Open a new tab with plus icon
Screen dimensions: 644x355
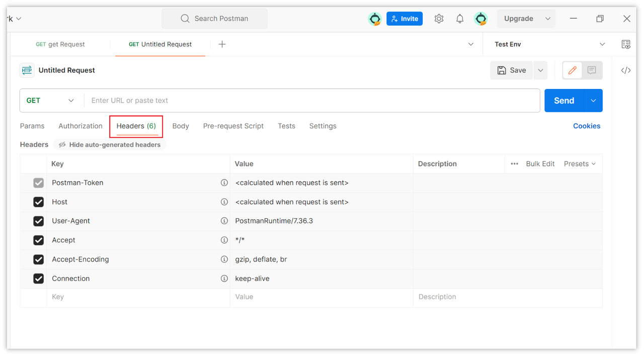pyautogui.click(x=222, y=44)
